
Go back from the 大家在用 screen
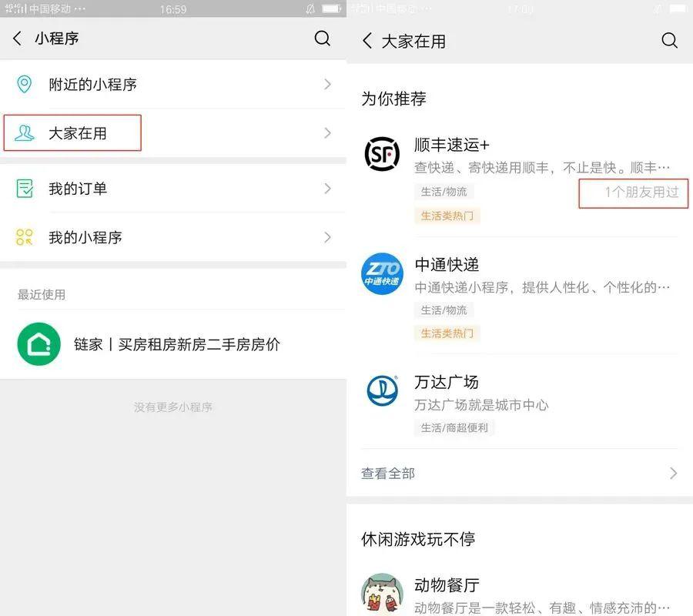click(367, 41)
